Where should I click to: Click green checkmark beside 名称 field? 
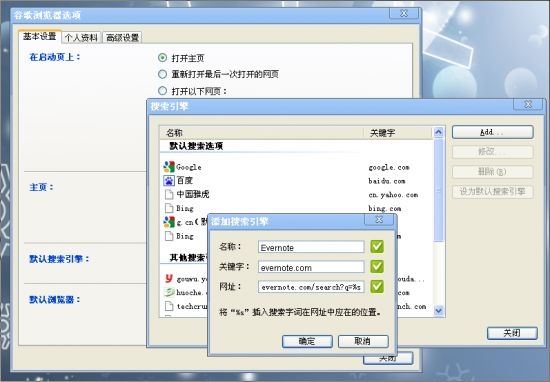click(377, 247)
